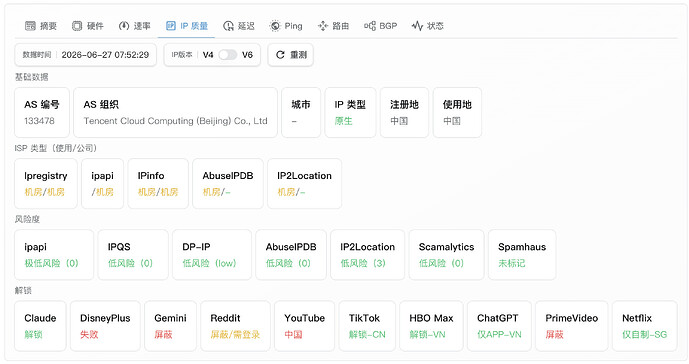Click the Gemini 屏蔽 card
Image resolution: width=689 pixels, height=364 pixels.
170,326
